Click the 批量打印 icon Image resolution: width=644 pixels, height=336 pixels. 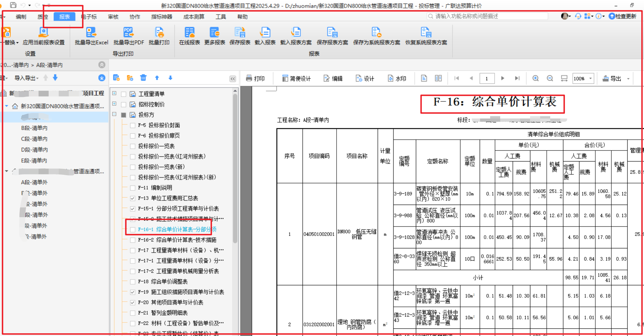pyautogui.click(x=159, y=33)
